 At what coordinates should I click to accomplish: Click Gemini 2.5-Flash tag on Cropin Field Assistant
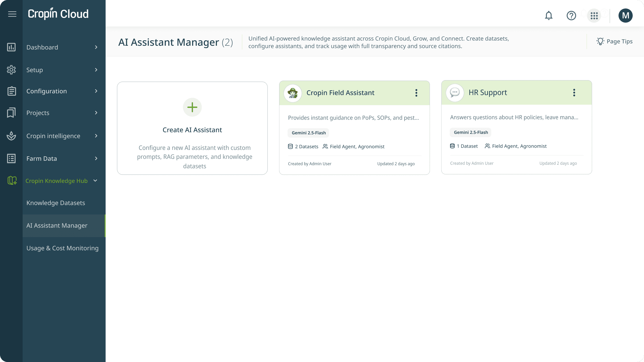point(308,133)
